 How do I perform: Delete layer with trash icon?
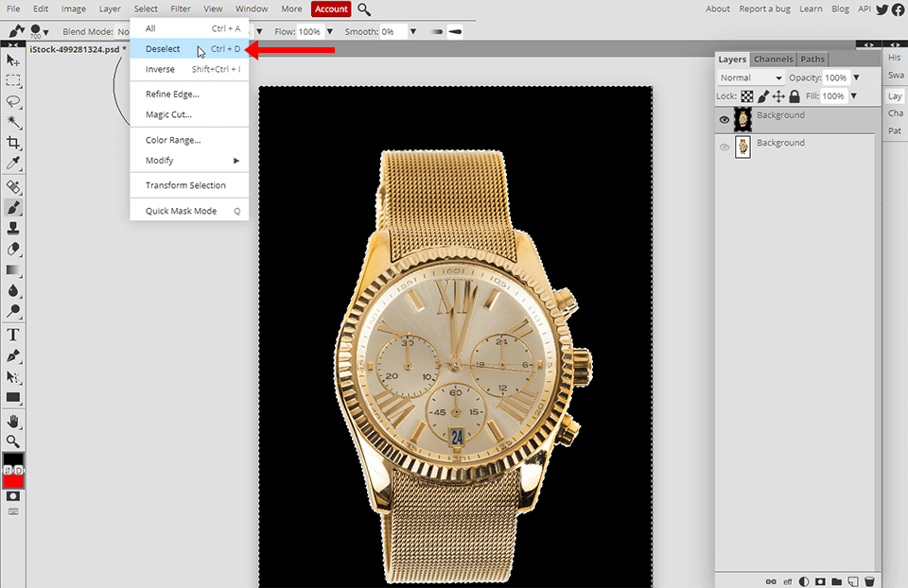[x=869, y=580]
